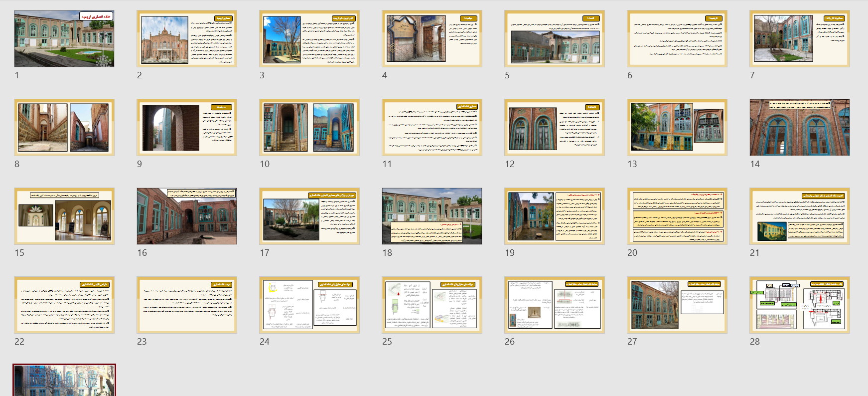Select slide 15 with interior arched windows
Image resolution: width=868 pixels, height=396 pixels.
64,216
